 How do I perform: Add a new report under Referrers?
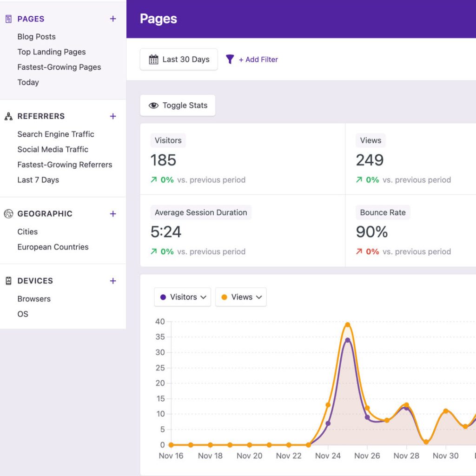click(x=113, y=116)
